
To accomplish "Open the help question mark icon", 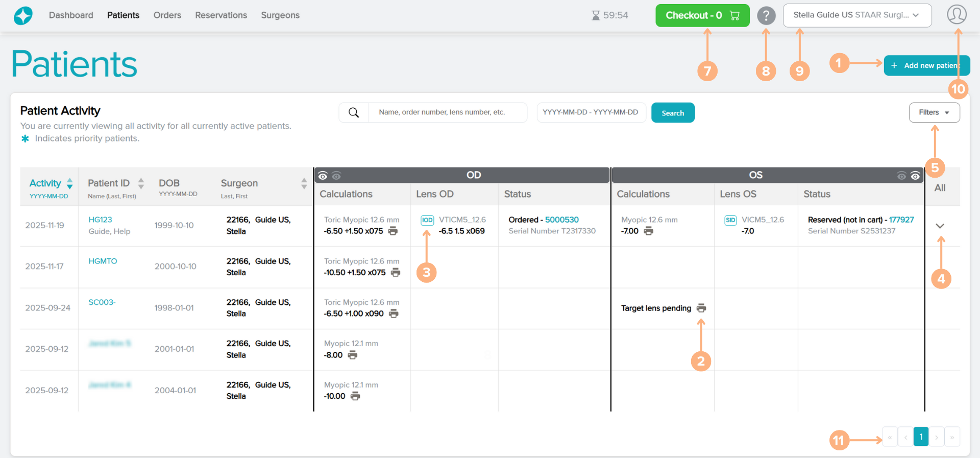I will tap(766, 15).
